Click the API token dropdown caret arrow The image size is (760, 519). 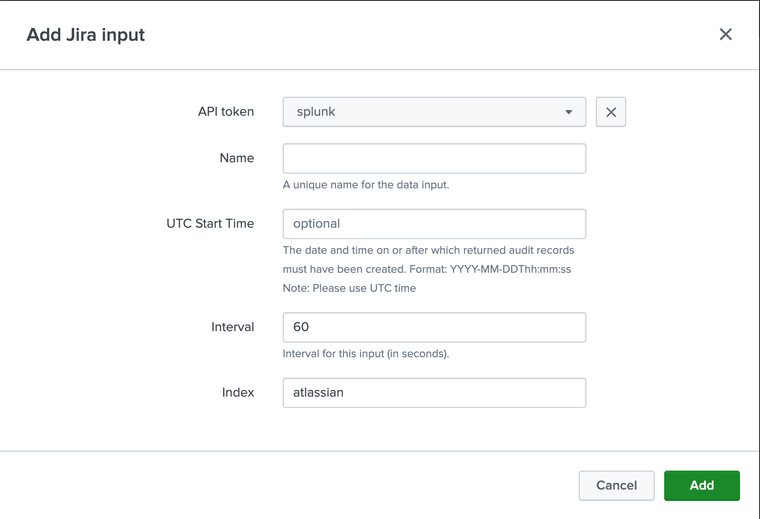[569, 112]
